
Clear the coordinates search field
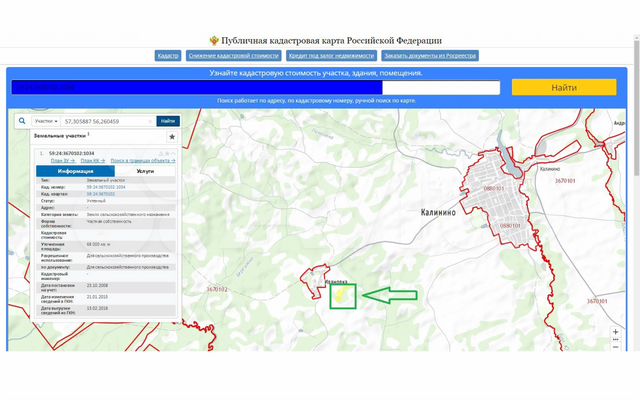[x=150, y=121]
